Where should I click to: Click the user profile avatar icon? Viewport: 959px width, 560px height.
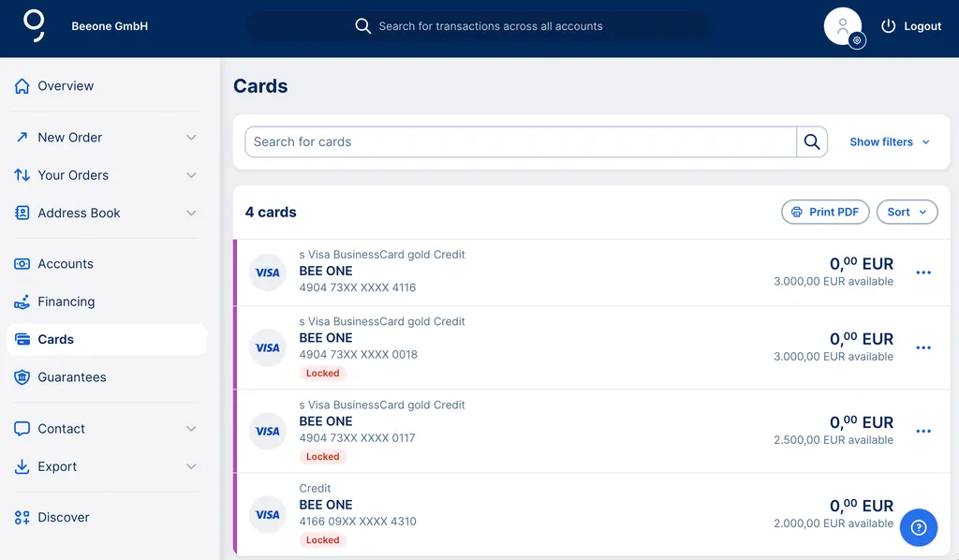(843, 26)
